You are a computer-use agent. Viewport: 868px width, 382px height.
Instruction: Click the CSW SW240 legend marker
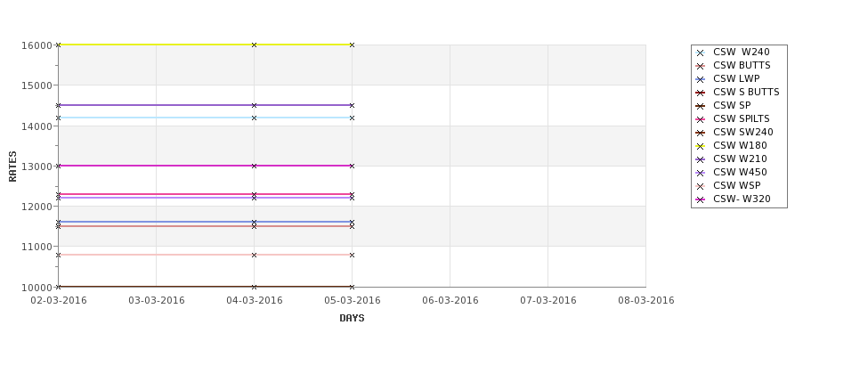point(701,133)
